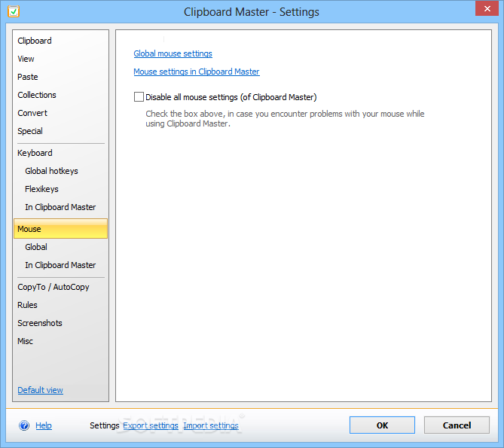The image size is (504, 448).
Task: Click Import settings link
Action: click(x=211, y=425)
